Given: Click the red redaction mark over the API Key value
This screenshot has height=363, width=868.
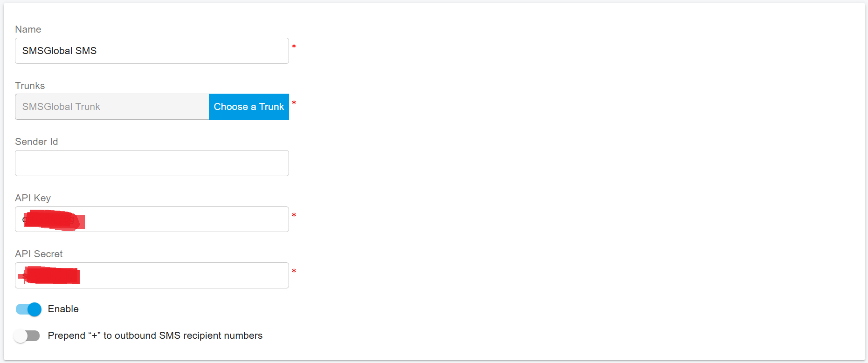Looking at the screenshot, I should coord(53,220).
